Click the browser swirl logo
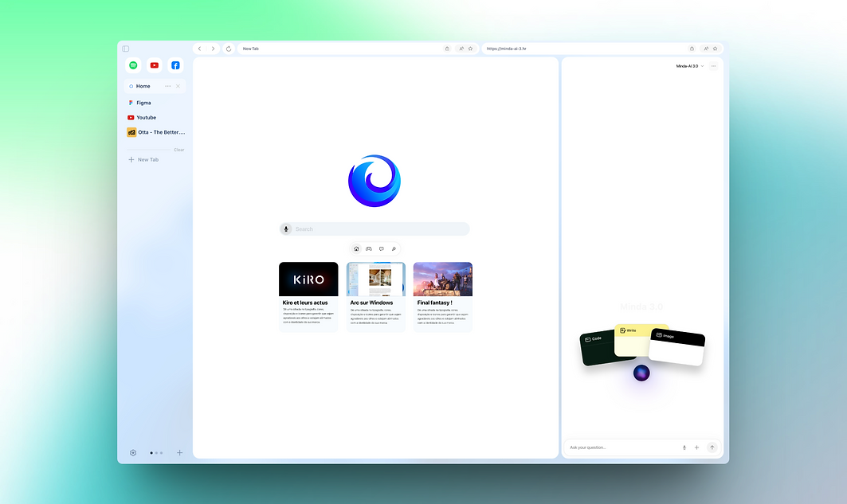This screenshot has width=847, height=504. tap(374, 181)
